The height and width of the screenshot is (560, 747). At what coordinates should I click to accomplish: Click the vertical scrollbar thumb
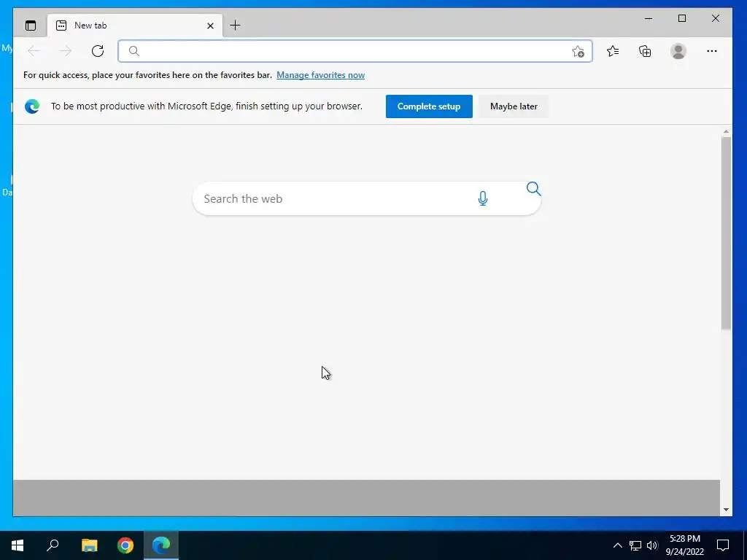(726, 233)
